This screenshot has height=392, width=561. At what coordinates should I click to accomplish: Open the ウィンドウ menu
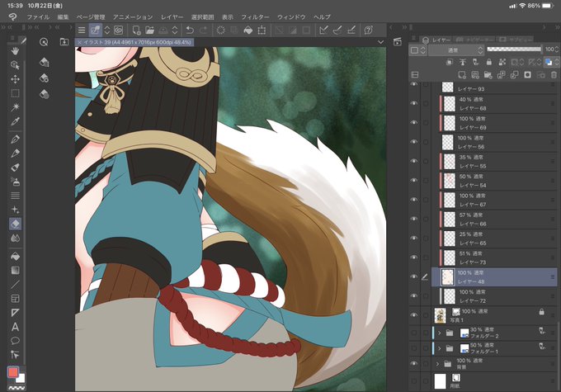pos(291,17)
